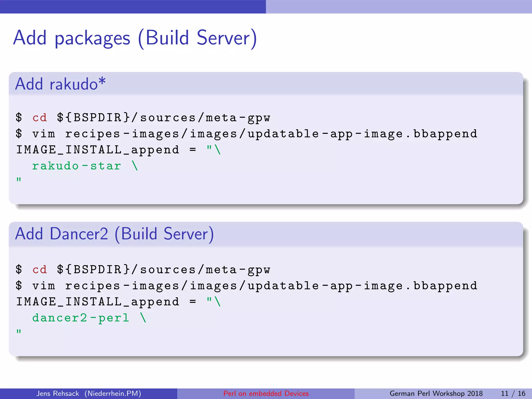The image size is (532, 399).
Task: Open 'Perl on embedded Devices' footer link
Action: point(266,394)
